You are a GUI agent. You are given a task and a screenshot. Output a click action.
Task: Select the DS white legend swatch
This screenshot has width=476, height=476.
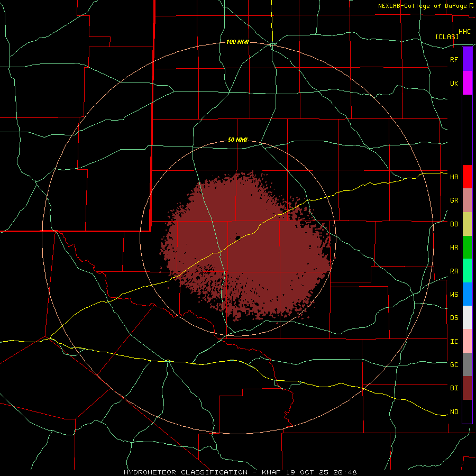(x=467, y=317)
